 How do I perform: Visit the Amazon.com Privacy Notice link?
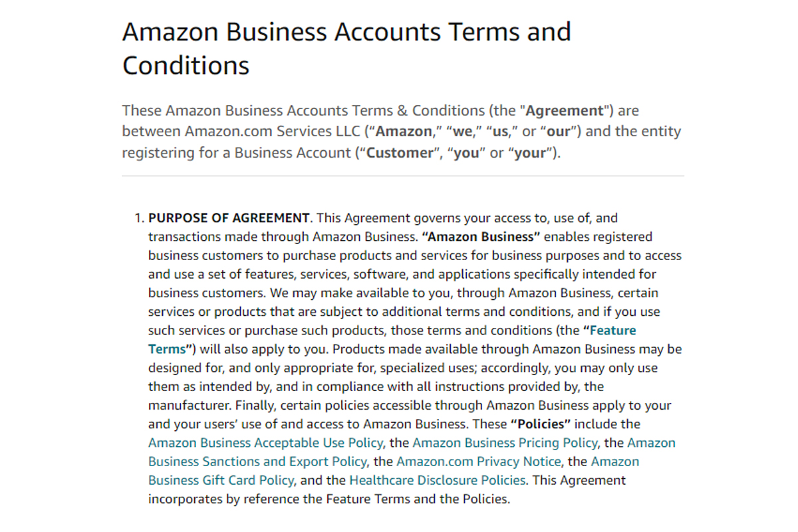click(479, 462)
